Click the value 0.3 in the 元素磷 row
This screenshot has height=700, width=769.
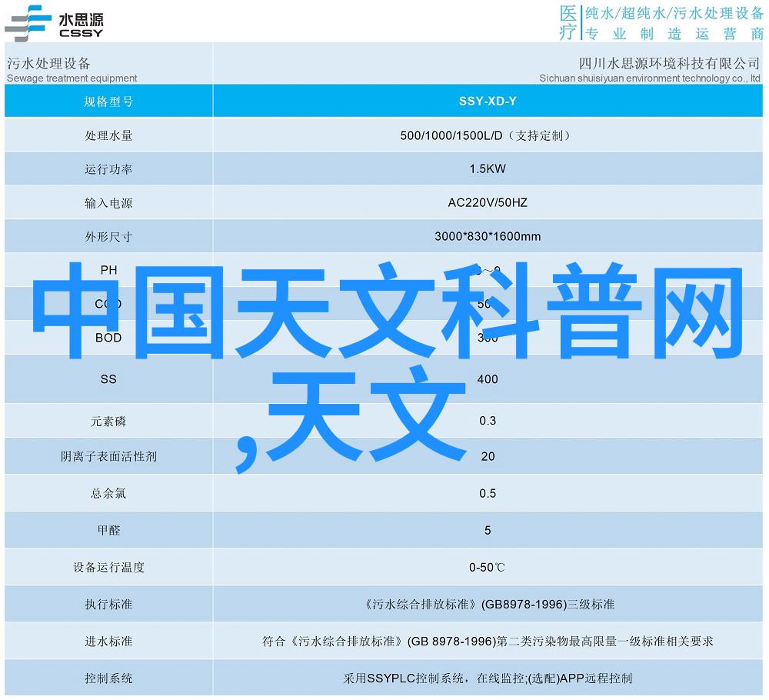pyautogui.click(x=488, y=421)
